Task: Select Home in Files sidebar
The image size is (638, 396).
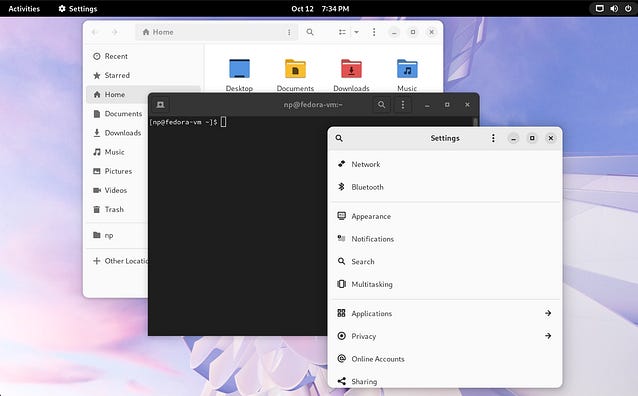Action: 143,94
